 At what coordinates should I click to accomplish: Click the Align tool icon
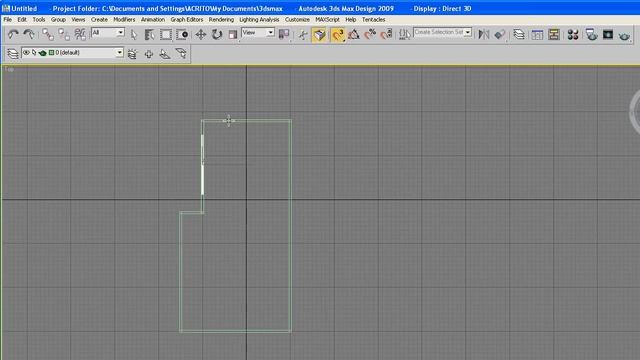click(x=500, y=34)
